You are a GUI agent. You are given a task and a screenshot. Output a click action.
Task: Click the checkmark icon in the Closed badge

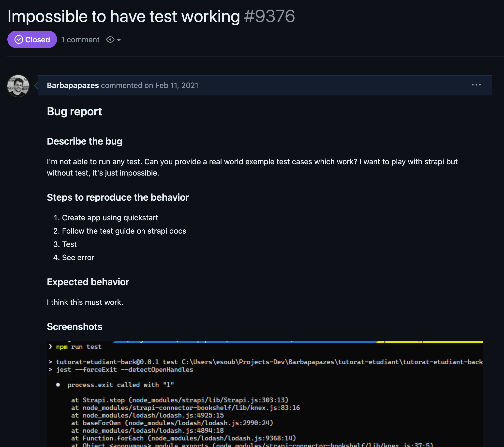[19, 39]
